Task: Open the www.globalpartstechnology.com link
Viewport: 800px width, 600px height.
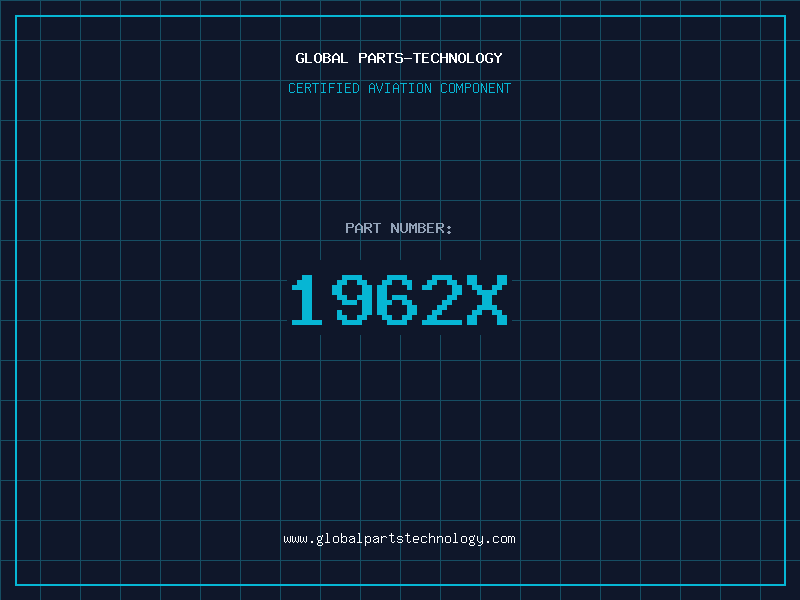Action: pos(399,539)
